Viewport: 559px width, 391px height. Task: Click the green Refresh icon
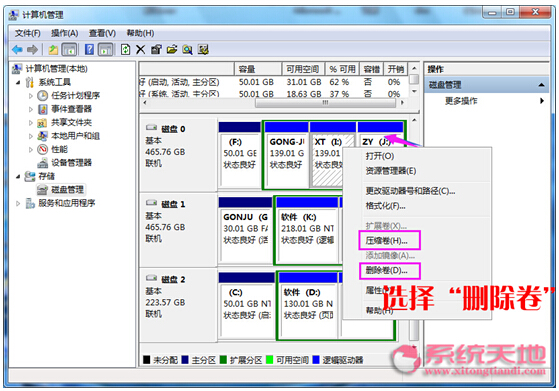125,49
